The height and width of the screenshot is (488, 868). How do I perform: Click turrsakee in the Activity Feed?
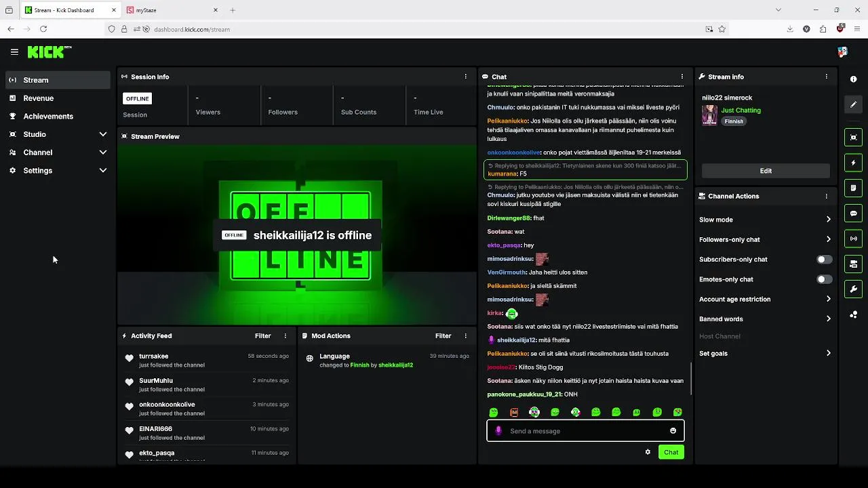(x=153, y=357)
